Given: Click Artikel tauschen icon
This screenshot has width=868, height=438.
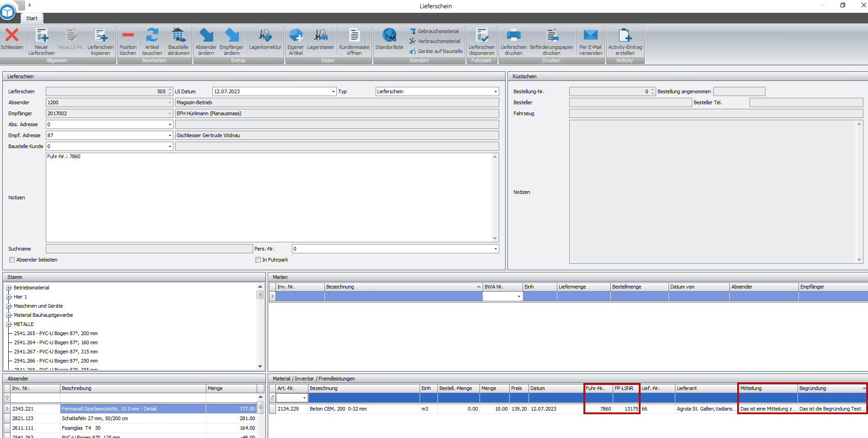Looking at the screenshot, I should point(152,36).
